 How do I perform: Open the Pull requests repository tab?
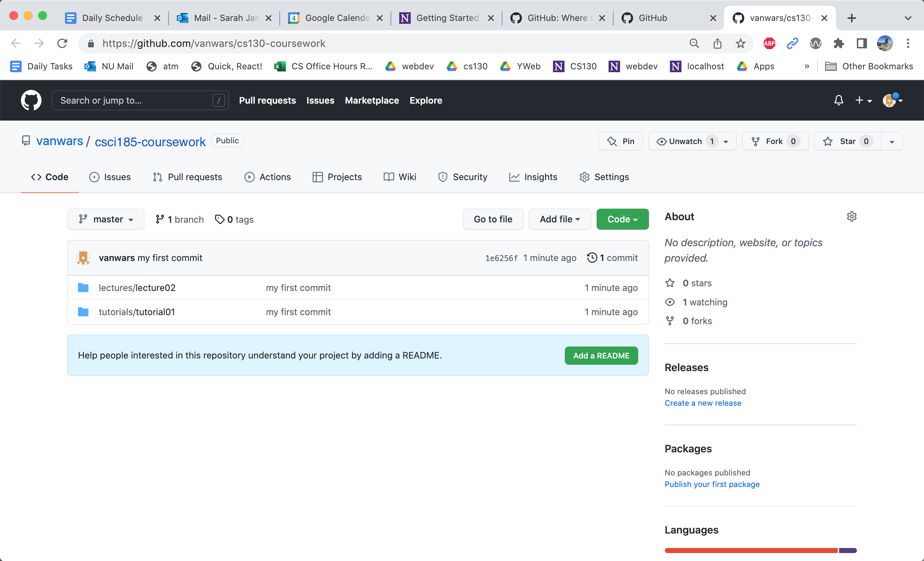(x=187, y=177)
